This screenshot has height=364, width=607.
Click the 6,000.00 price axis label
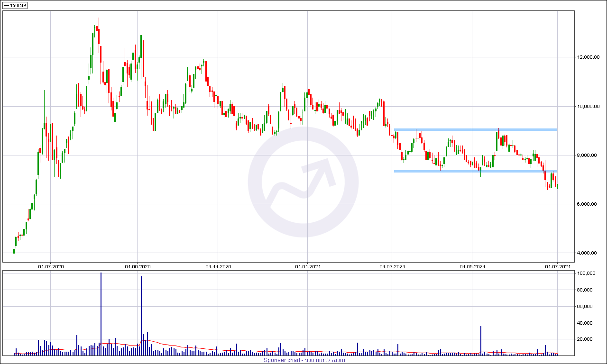point(581,204)
